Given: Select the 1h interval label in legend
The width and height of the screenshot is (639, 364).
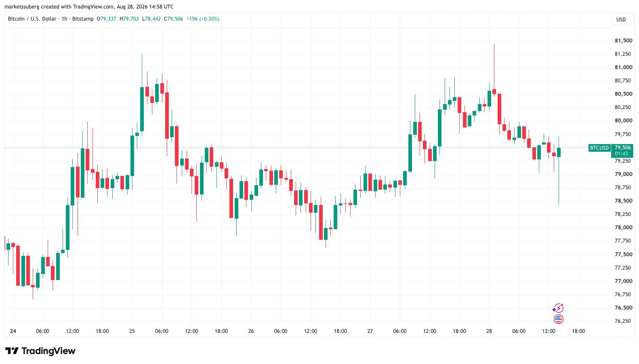Looking at the screenshot, I should pyautogui.click(x=64, y=19).
